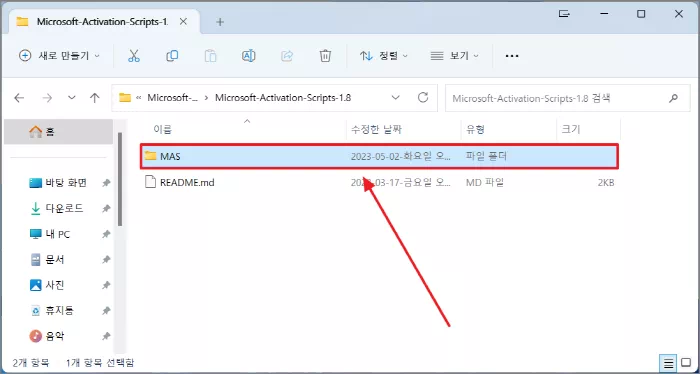Screen dimensions: 700x374
Task: Click the 2개 항목 status bar text
Action: pyautogui.click(x=31, y=362)
